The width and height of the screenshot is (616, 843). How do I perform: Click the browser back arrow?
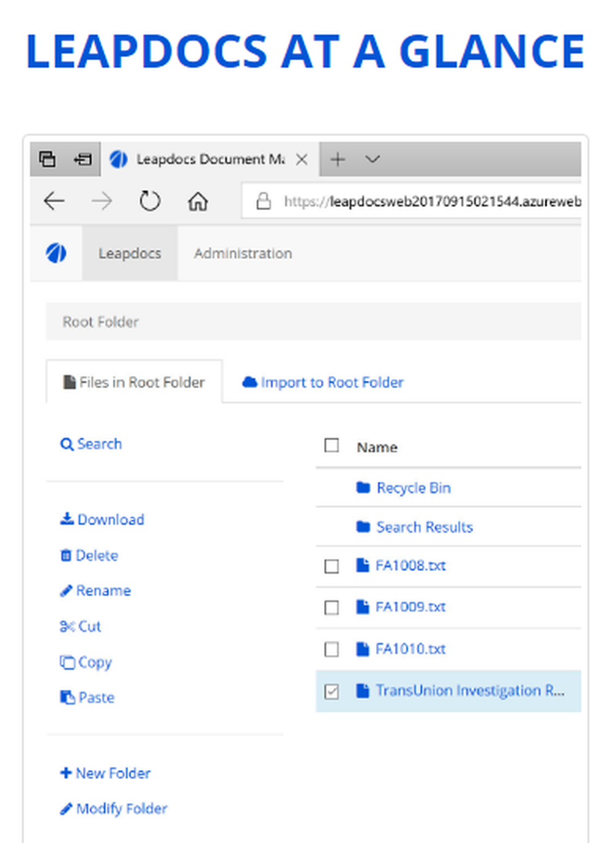54,201
